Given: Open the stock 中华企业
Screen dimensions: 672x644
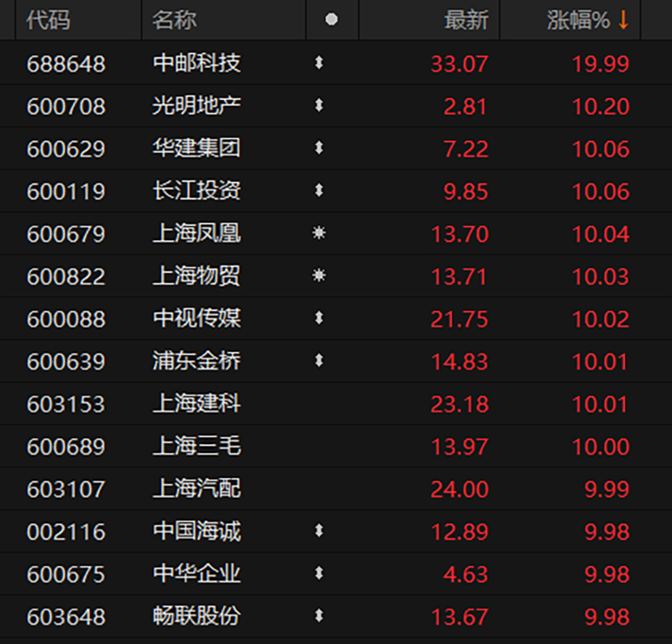Looking at the screenshot, I should pyautogui.click(x=197, y=573).
